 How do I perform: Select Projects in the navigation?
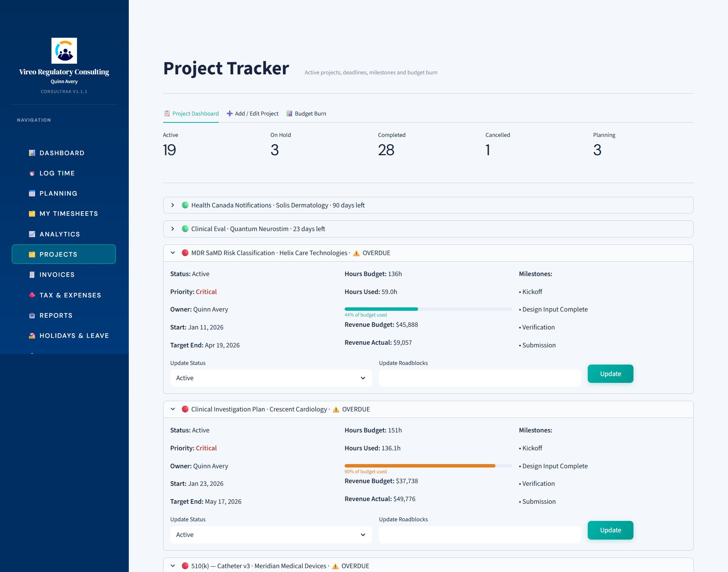click(x=64, y=254)
